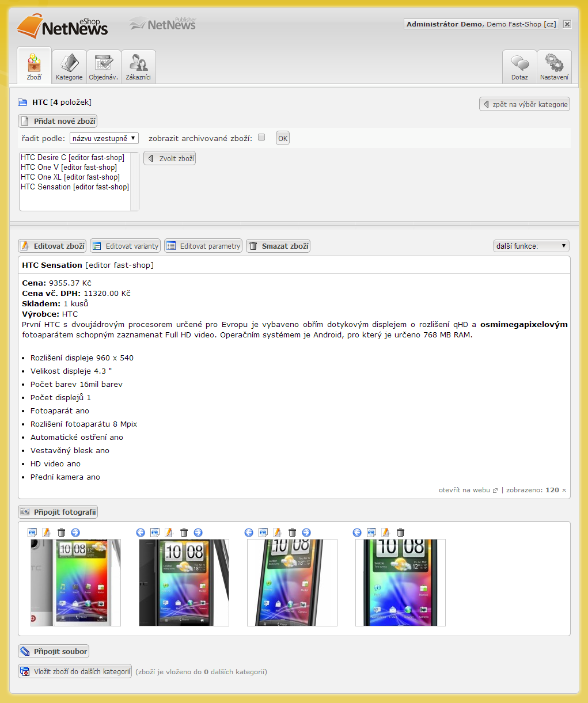Open 'Editovat varianty'
Viewport: 588px width, 703px height.
click(125, 246)
